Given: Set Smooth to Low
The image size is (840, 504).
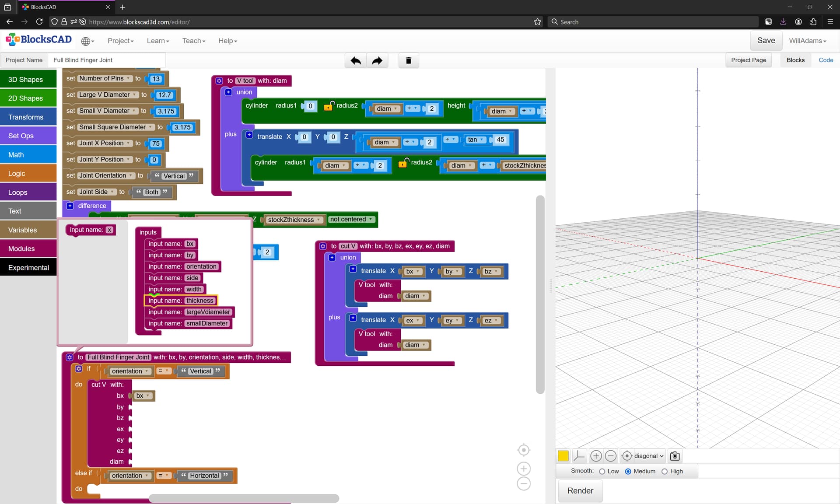Looking at the screenshot, I should [602, 472].
